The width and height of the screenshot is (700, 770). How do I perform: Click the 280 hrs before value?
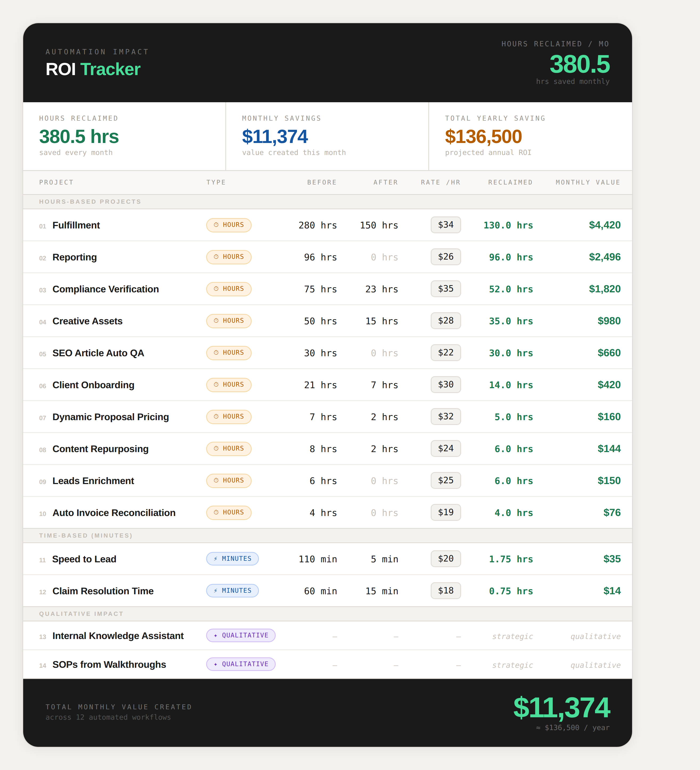pyautogui.click(x=318, y=225)
